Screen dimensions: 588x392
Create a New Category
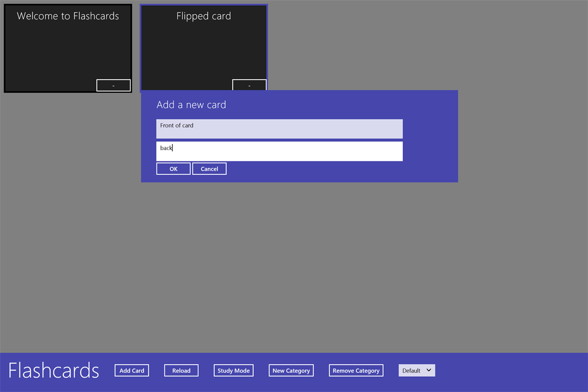[291, 370]
